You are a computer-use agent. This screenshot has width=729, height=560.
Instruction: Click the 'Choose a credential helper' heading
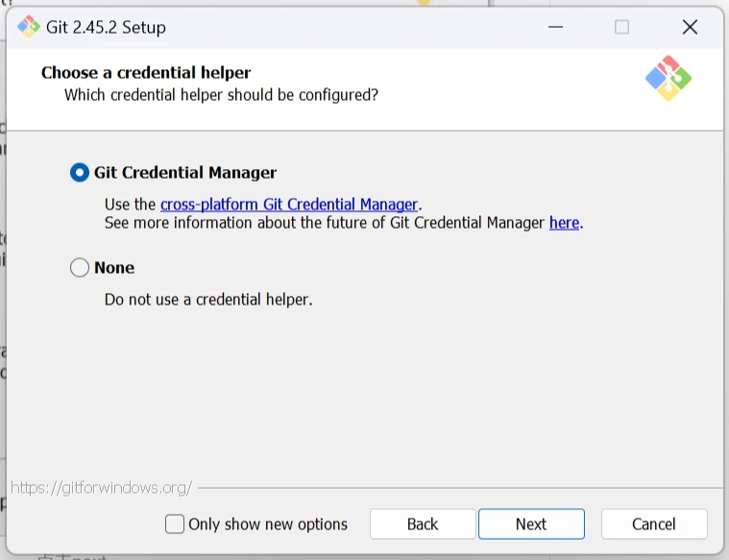(146, 73)
